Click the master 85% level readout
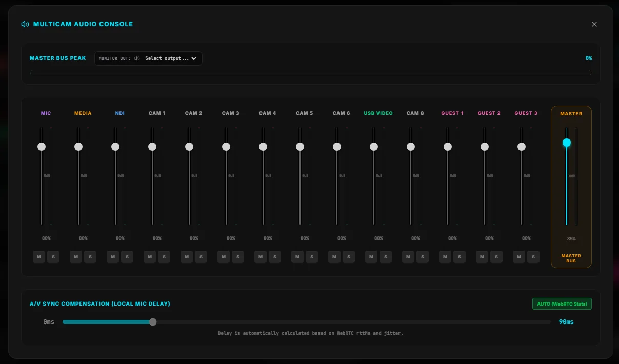The height and width of the screenshot is (364, 619). [571, 239]
